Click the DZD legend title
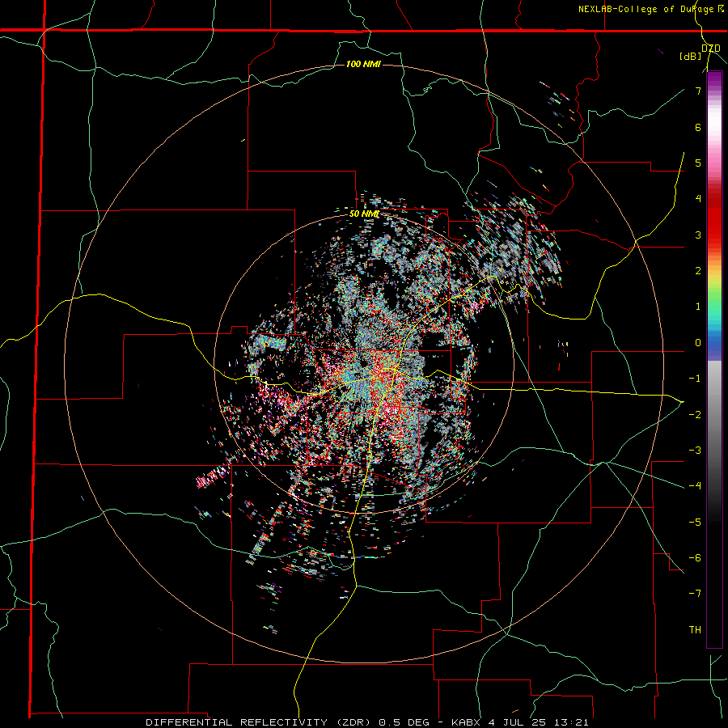This screenshot has width=728, height=728. (710, 48)
